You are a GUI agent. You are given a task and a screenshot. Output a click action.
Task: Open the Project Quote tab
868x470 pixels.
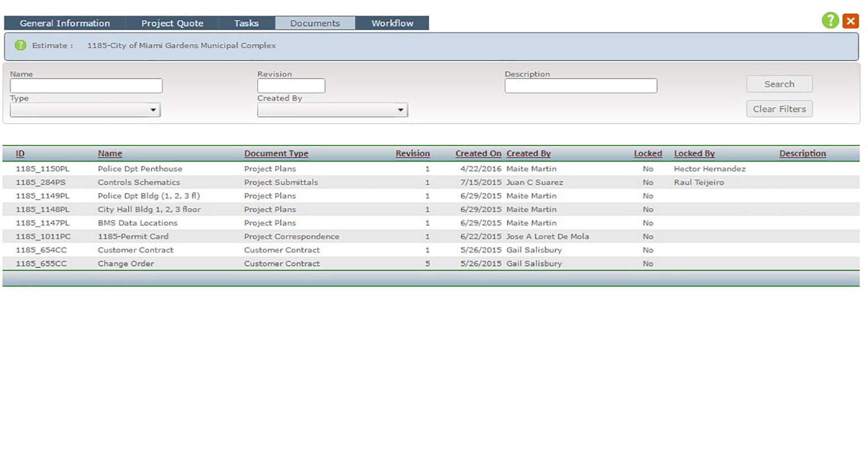(172, 23)
